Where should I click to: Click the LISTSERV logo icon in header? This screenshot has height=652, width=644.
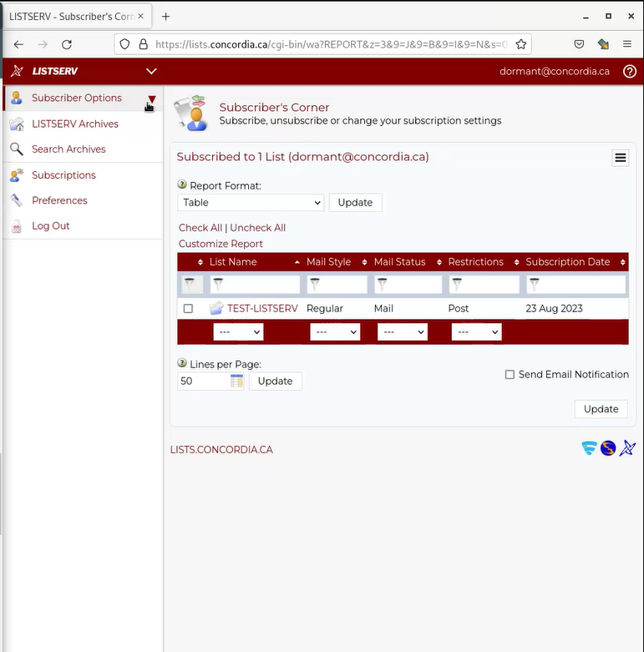[x=17, y=71]
